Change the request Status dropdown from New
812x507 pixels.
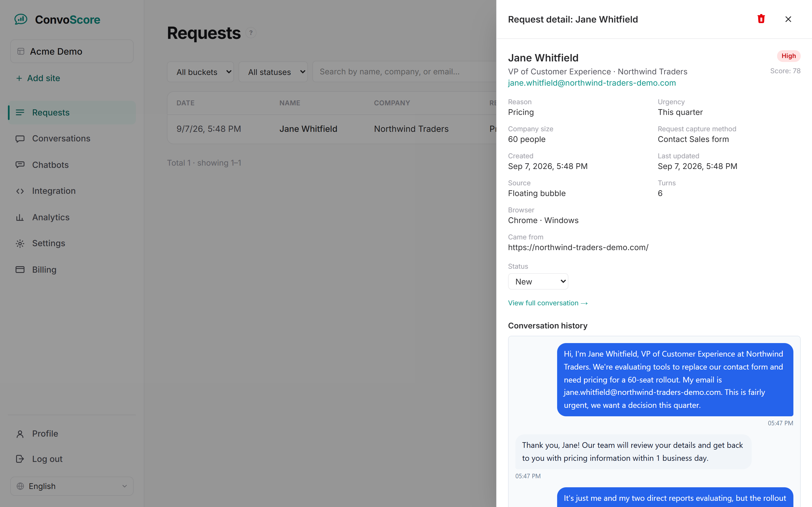538,281
